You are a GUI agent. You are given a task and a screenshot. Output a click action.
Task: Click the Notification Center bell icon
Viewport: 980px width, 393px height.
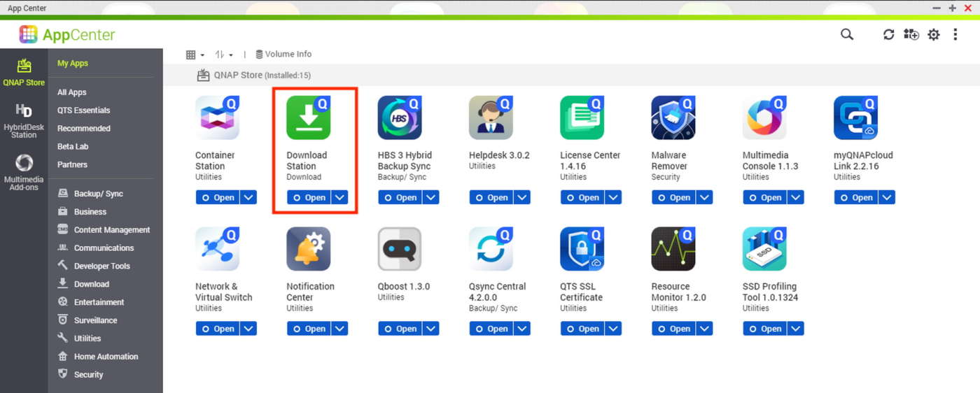[x=309, y=249]
